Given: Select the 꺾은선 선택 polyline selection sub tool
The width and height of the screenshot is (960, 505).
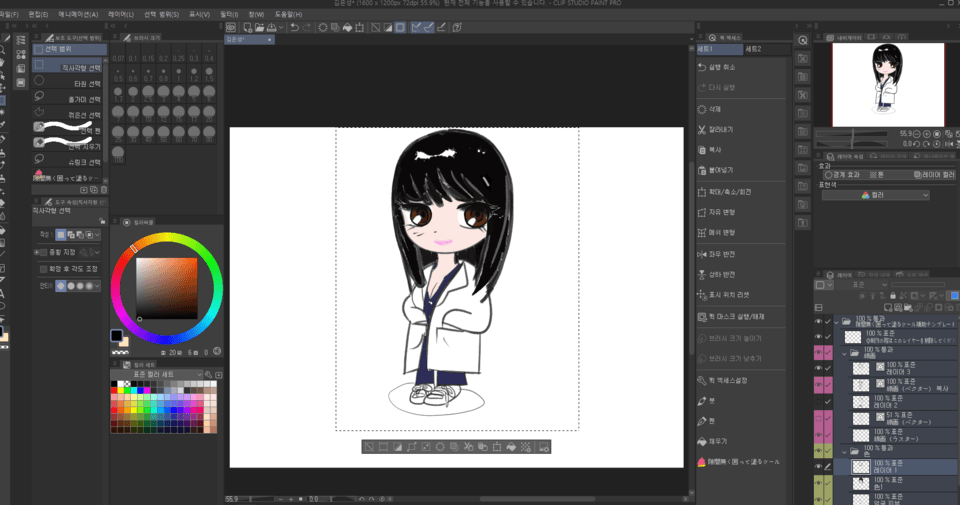Looking at the screenshot, I should pos(69,114).
